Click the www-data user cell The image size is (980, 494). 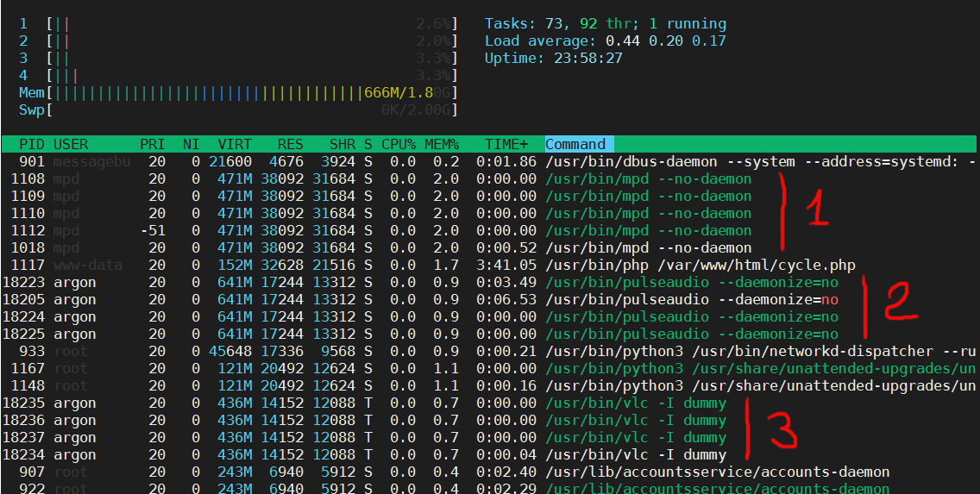point(87,266)
